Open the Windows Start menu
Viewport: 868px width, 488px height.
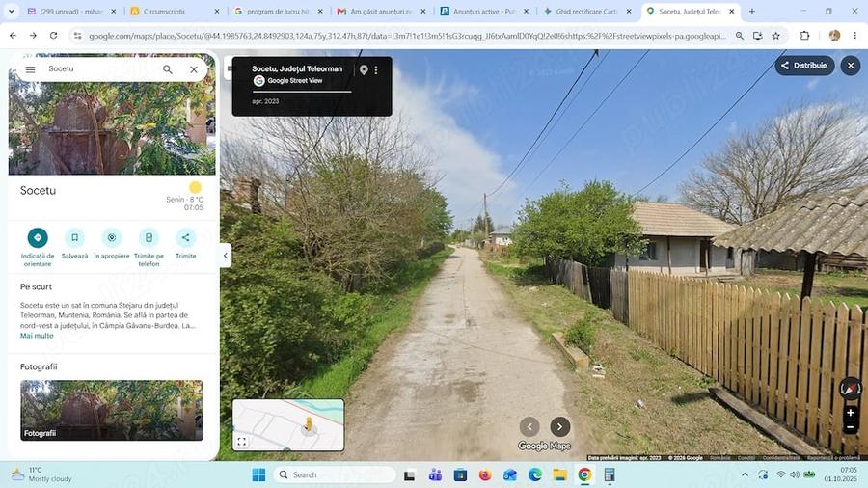pos(258,474)
